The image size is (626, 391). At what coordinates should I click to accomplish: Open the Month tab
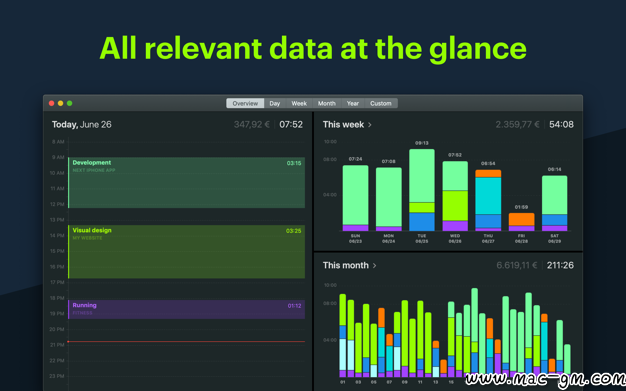point(327,103)
